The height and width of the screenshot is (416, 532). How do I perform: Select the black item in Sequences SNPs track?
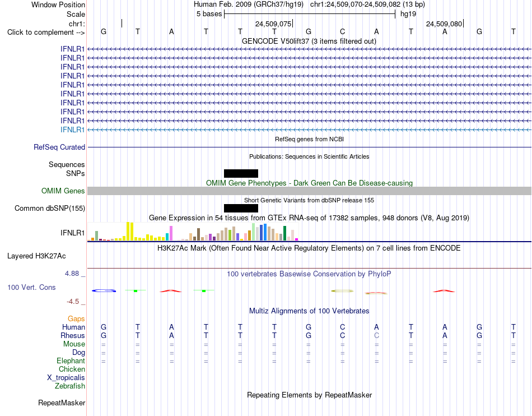241,174
